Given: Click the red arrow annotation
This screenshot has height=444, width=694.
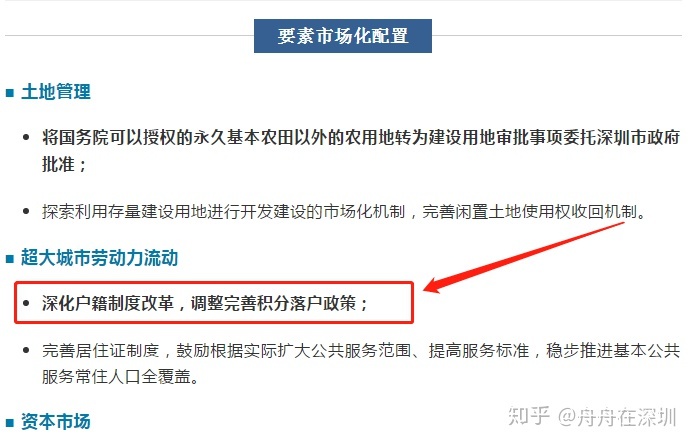Looking at the screenshot, I should click(524, 257).
